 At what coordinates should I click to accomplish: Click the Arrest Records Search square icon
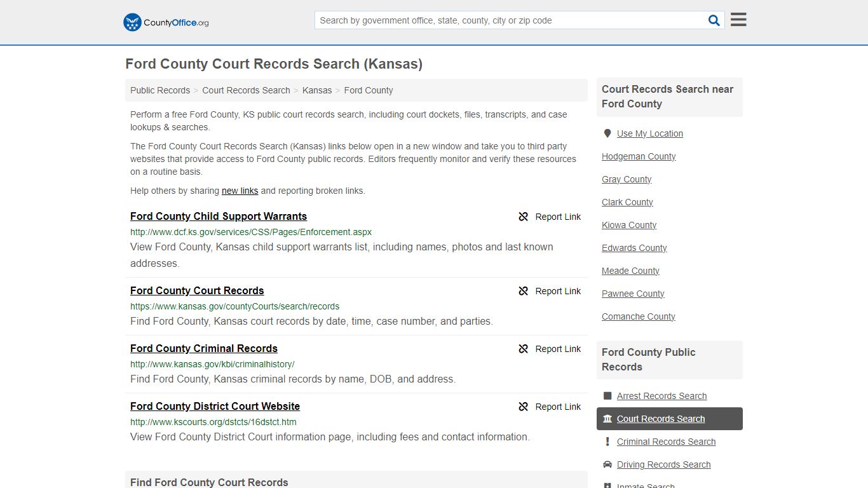tap(607, 396)
